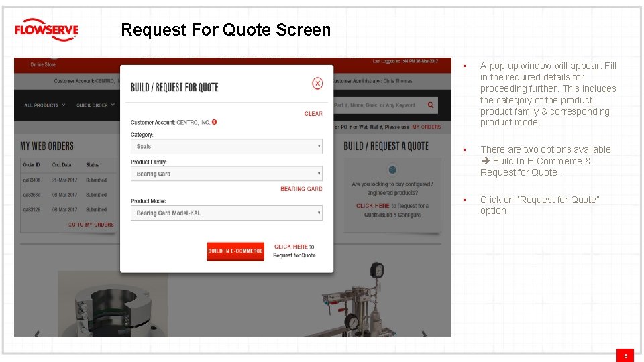Click the Crc. Date column header
This screenshot has width=644, height=362.
pos(62,165)
